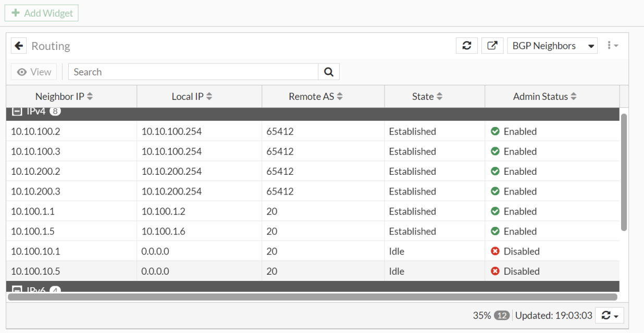Click the View button
Viewport: 644px width, 333px height.
click(34, 72)
